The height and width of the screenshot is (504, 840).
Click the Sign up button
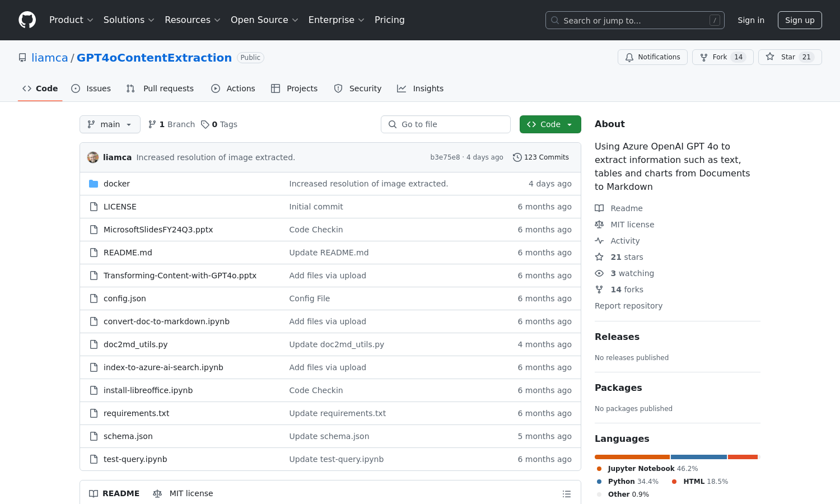pyautogui.click(x=800, y=20)
